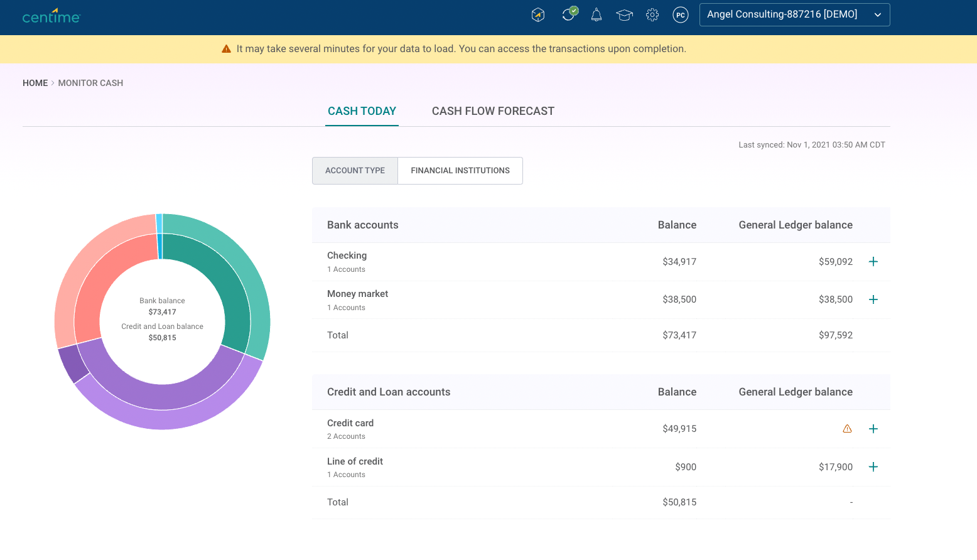Open the settings gear icon
This screenshot has width=977, height=560.
652,15
